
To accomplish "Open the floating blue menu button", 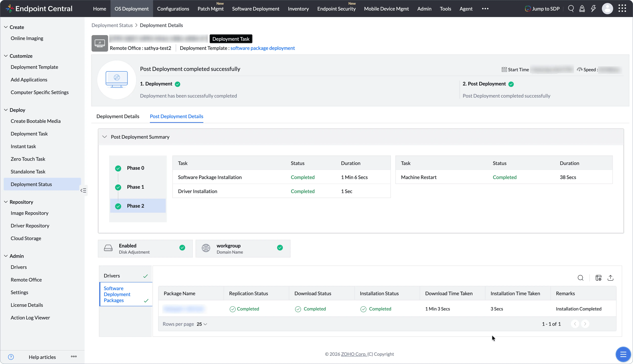I will click(623, 354).
